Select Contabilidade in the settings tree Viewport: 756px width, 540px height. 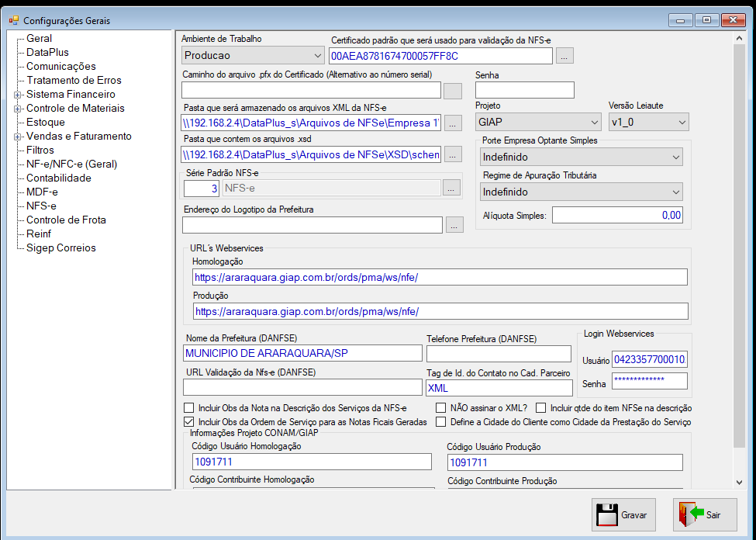59,178
